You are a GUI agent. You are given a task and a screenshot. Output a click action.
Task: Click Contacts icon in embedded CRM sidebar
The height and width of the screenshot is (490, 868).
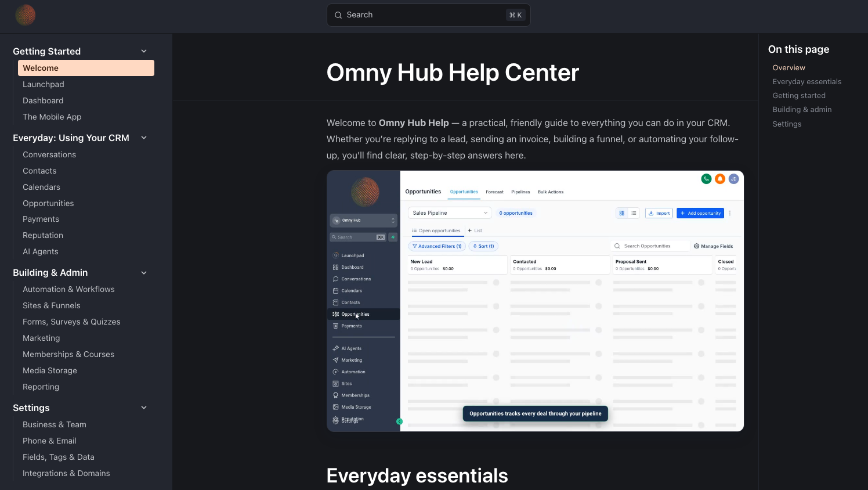[335, 302]
